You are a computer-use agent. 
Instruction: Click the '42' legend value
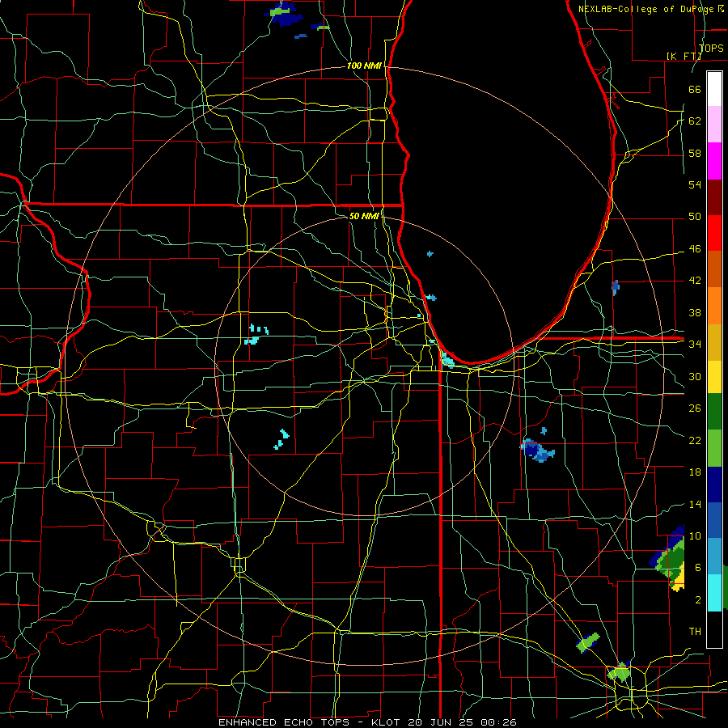coord(695,281)
